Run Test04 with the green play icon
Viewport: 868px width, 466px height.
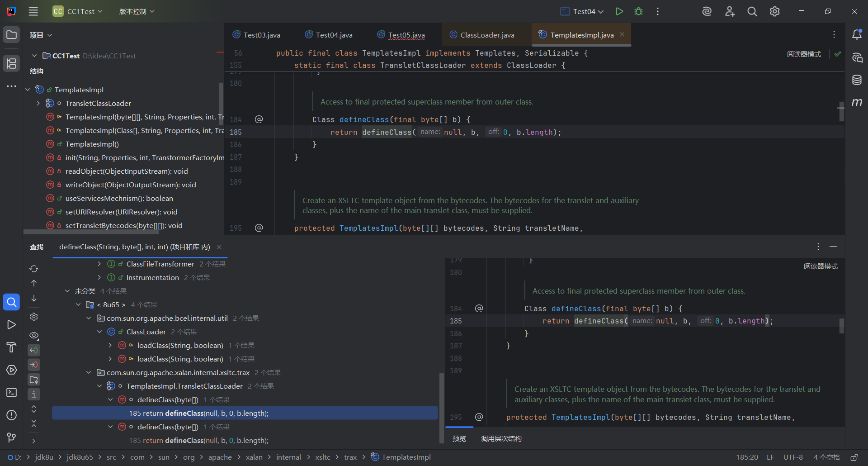click(619, 11)
